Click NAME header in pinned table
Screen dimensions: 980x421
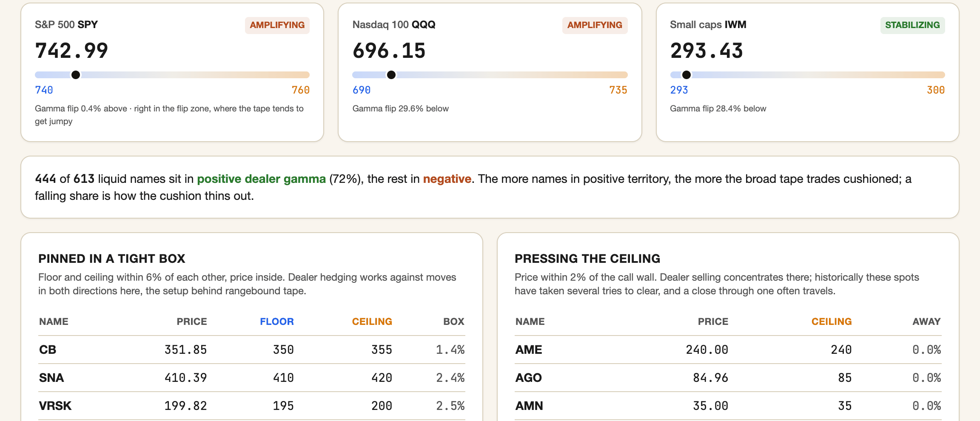[x=54, y=321]
